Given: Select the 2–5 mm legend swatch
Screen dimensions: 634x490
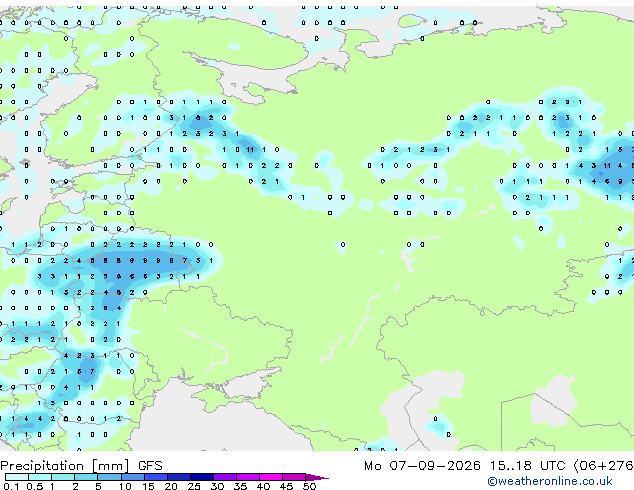Looking at the screenshot, I should click(x=86, y=477).
